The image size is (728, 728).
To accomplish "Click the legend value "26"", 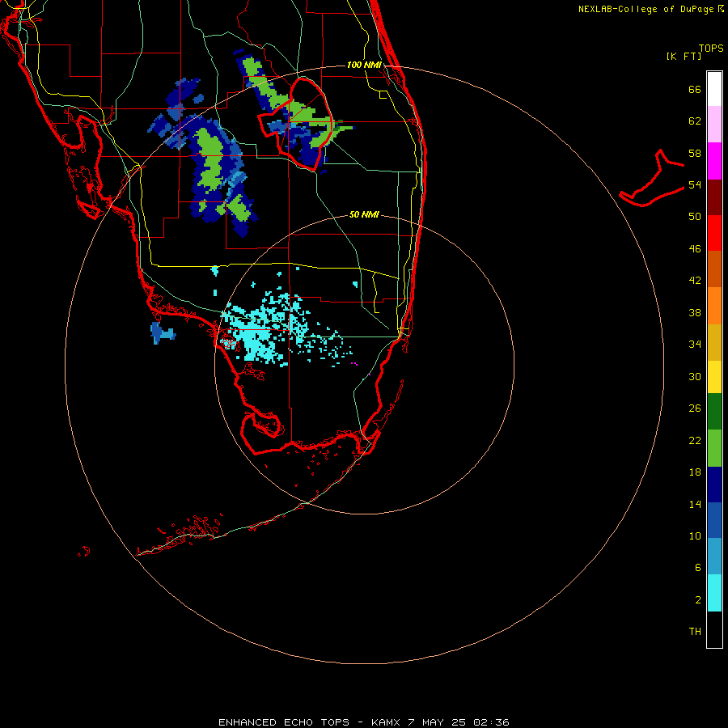I will coord(695,408).
